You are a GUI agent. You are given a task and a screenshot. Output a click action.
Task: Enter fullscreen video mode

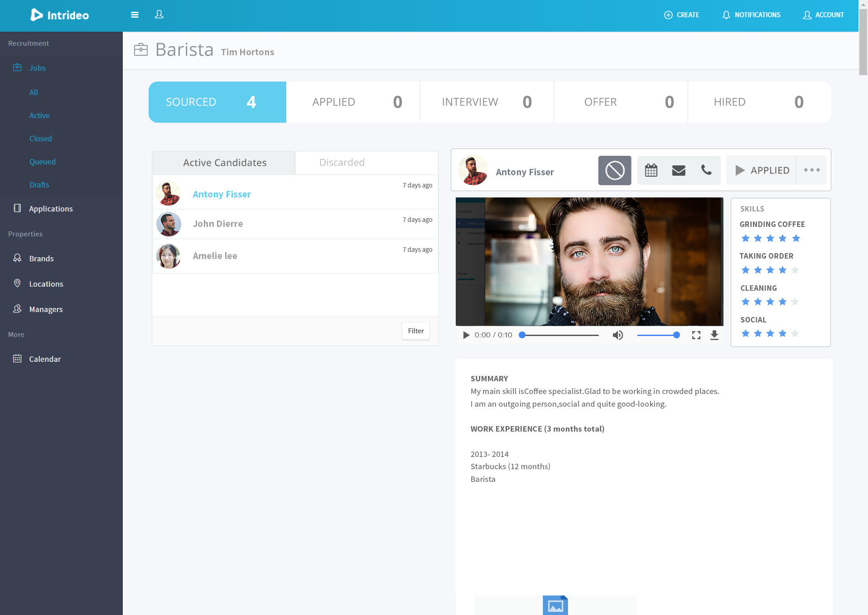(x=696, y=335)
